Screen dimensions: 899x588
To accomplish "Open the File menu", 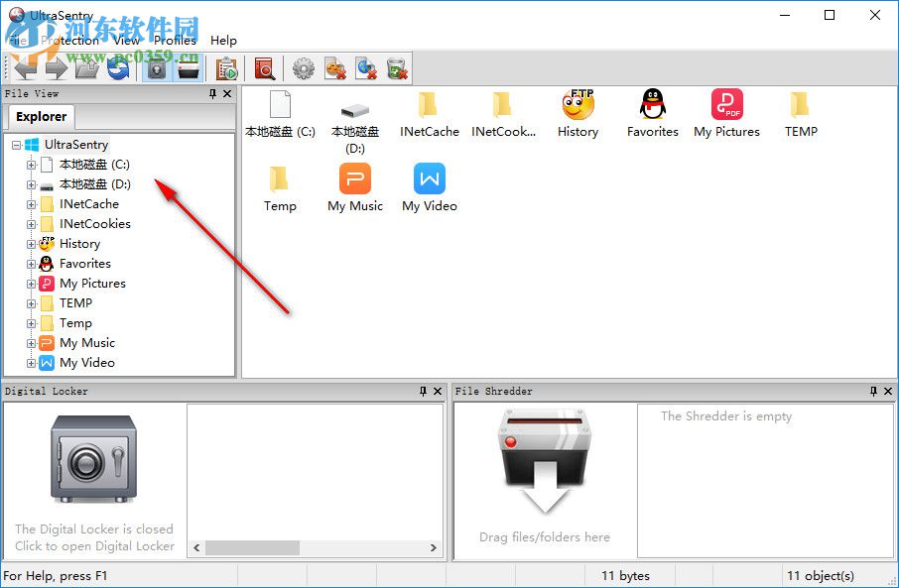I will 17,40.
